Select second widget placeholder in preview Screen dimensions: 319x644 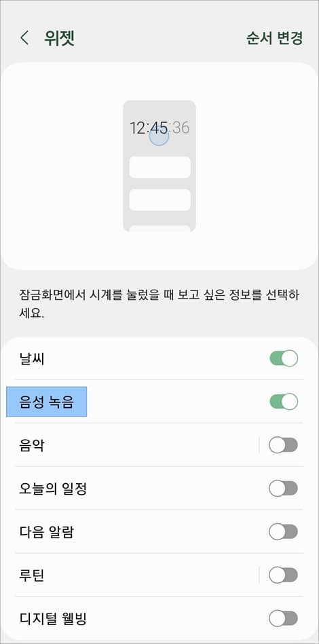[x=159, y=200]
